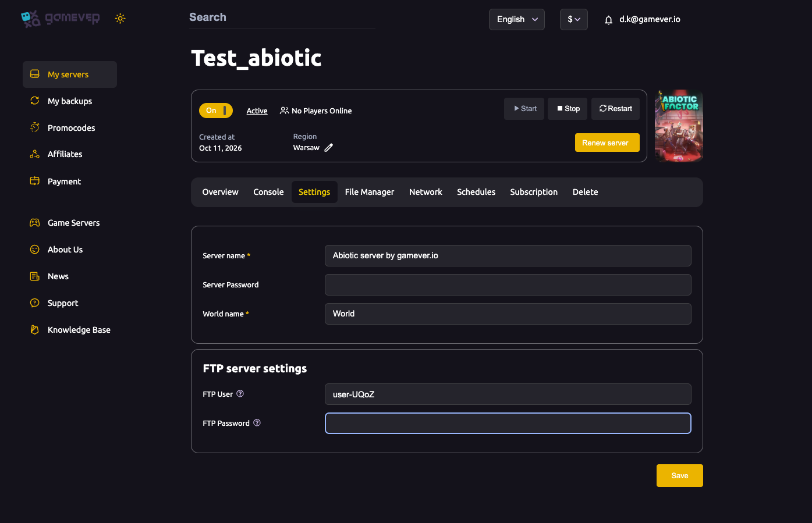Click Renew server button
Viewport: 812px width, 523px height.
(x=607, y=143)
